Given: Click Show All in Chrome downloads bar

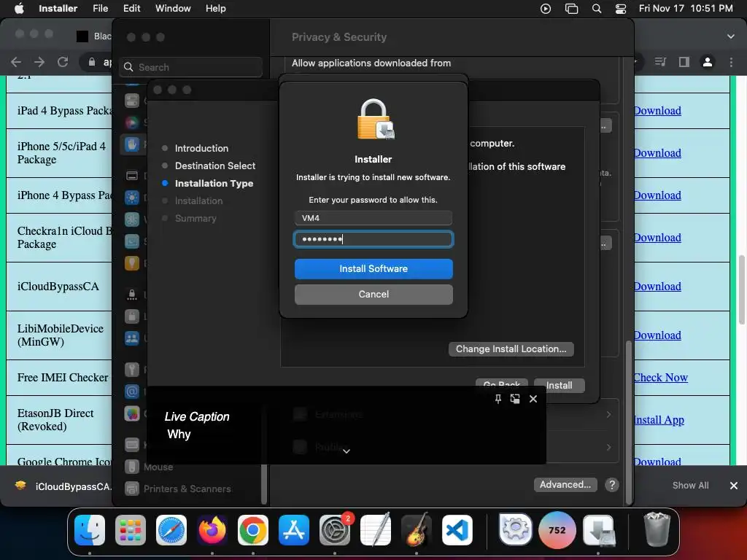Looking at the screenshot, I should (x=690, y=485).
